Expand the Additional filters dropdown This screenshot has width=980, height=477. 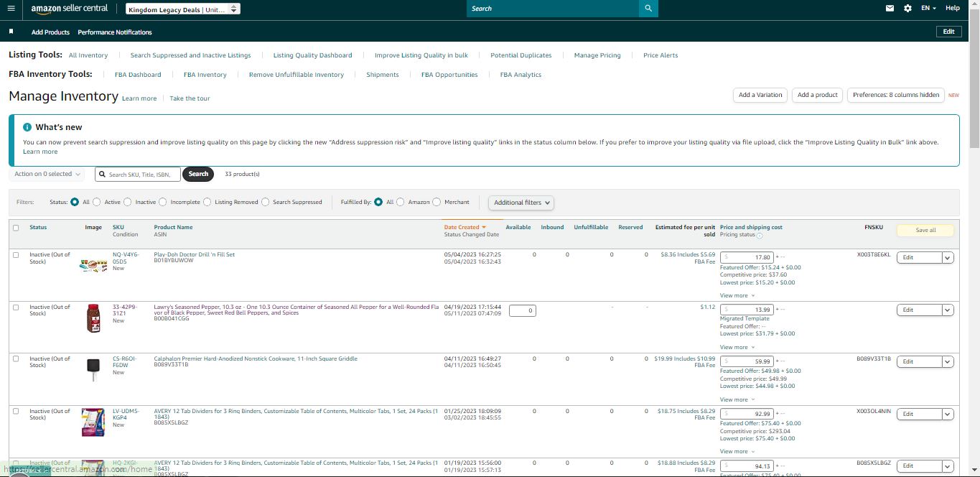[x=521, y=203]
